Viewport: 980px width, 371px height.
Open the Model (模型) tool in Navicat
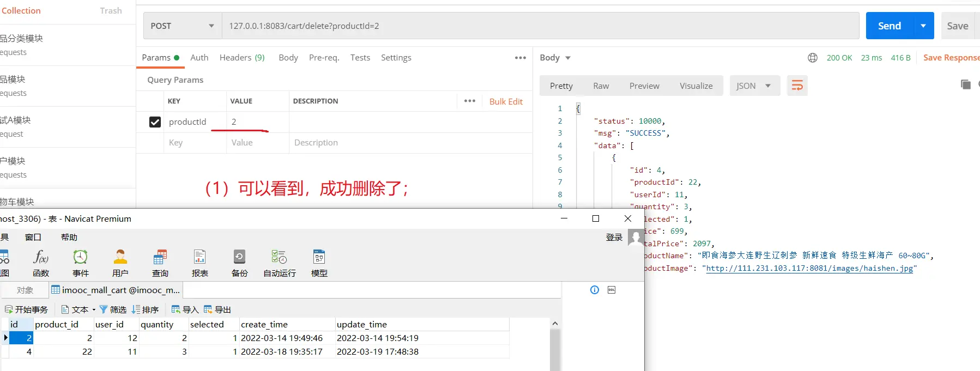319,263
